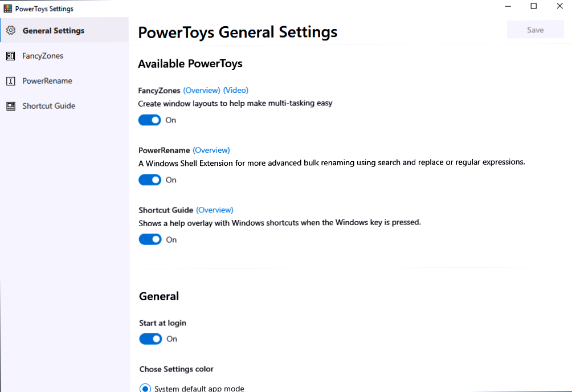Maximize the PowerToys Settings window
This screenshot has width=572, height=392.
click(533, 6)
